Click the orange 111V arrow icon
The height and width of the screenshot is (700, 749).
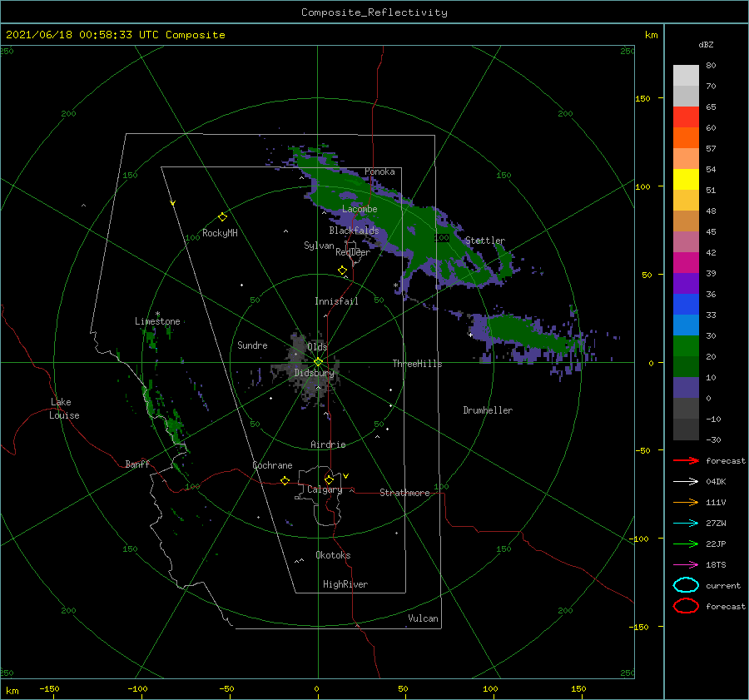[686, 502]
